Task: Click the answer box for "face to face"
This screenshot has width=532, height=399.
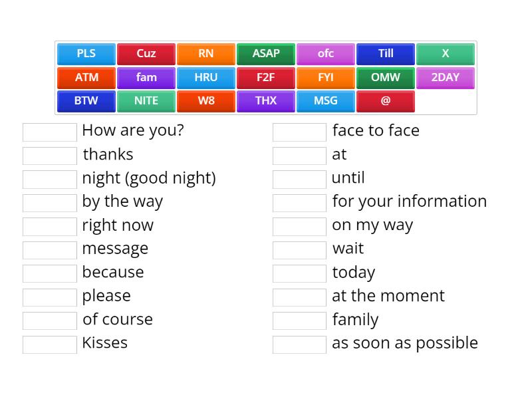Action: click(x=300, y=132)
